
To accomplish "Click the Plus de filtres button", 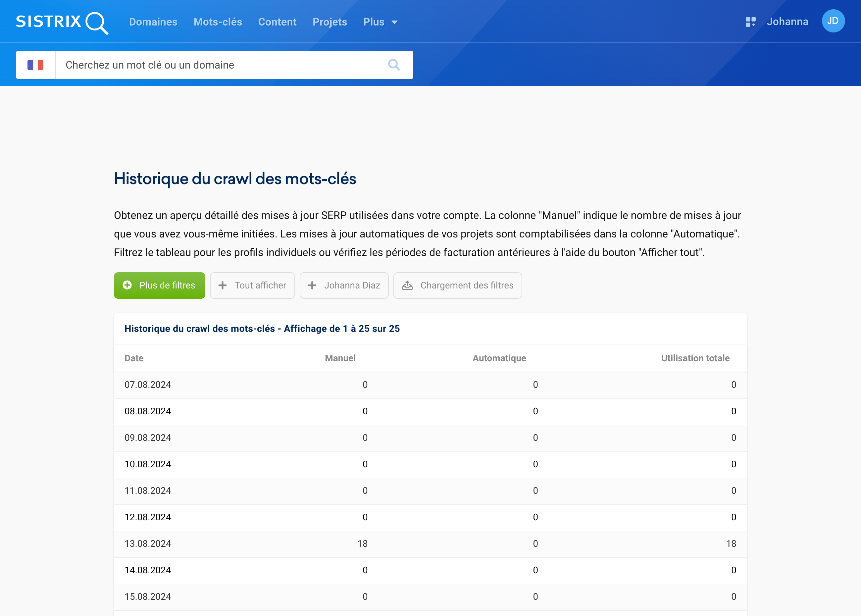I will (159, 285).
